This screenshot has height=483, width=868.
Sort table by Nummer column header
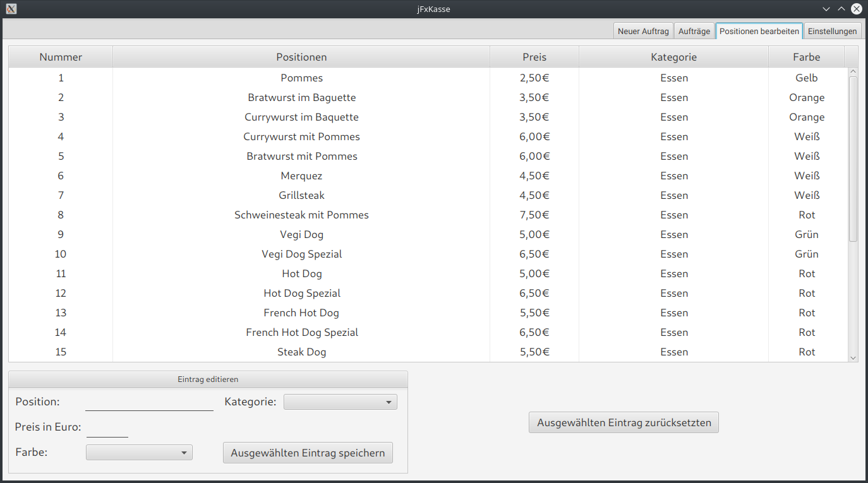point(61,57)
